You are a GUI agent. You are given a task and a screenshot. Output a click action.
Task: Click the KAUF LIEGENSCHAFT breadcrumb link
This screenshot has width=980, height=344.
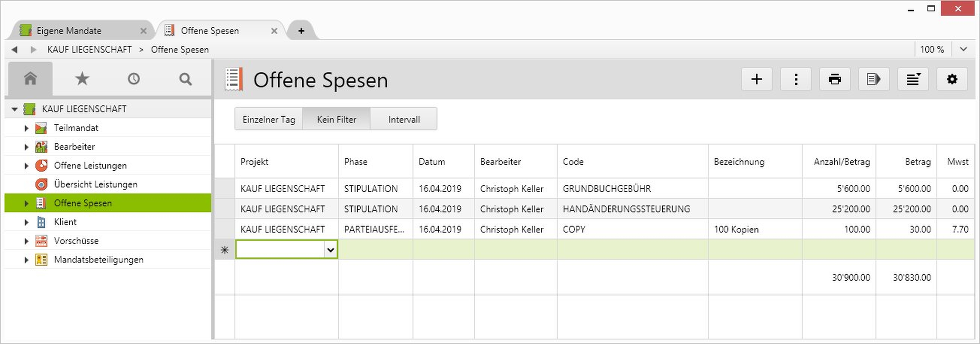pyautogui.click(x=89, y=50)
